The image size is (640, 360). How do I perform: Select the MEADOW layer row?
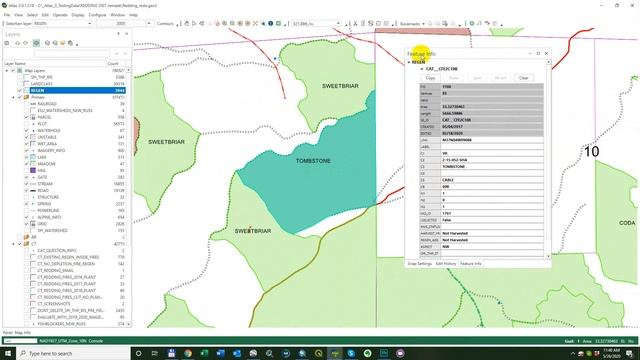point(76,164)
